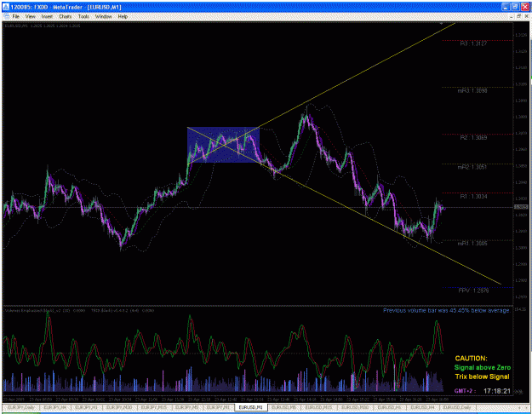Click the mR2 pivot level label
Image resolution: width=532 pixels, height=414 pixels.
point(472,167)
